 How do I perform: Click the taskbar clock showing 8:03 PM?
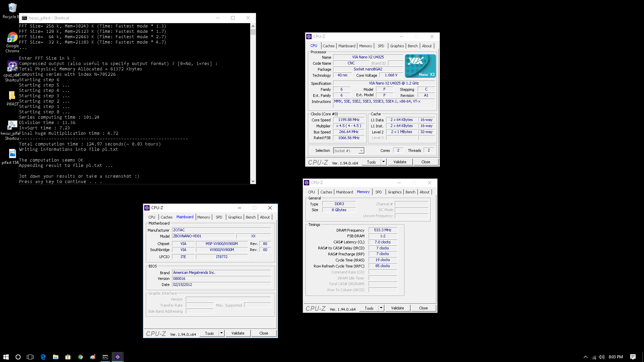616,357
